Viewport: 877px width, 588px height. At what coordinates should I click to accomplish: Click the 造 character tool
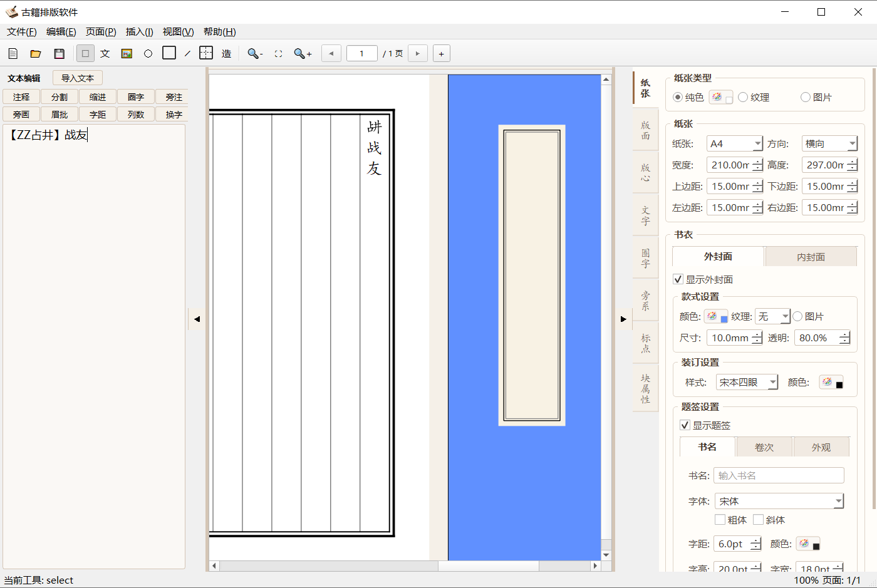point(226,54)
